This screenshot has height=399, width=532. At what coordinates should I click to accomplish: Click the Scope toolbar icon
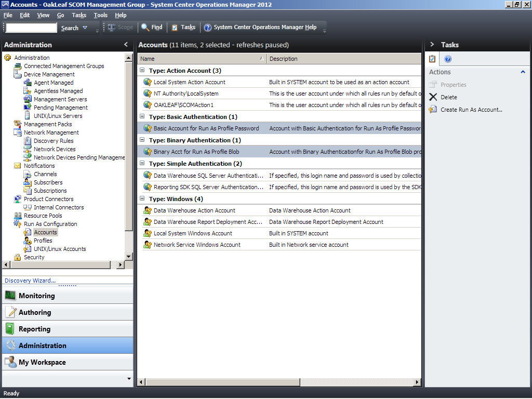[111, 27]
